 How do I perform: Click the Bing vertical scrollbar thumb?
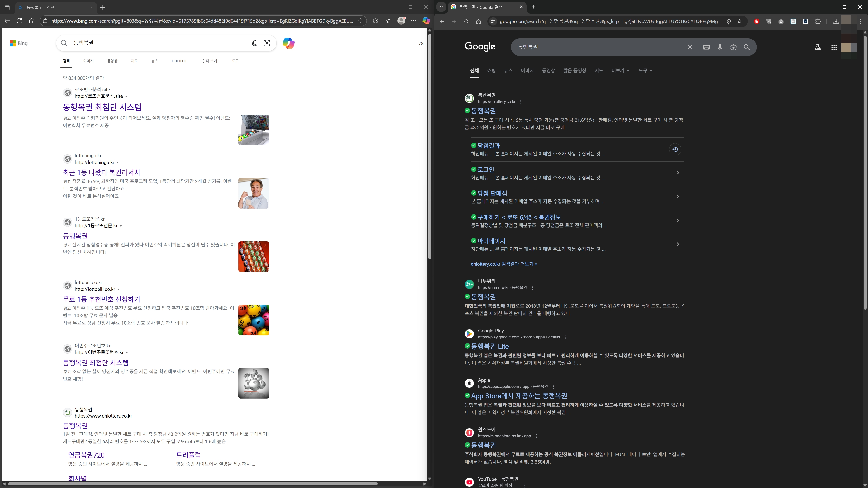point(430,146)
